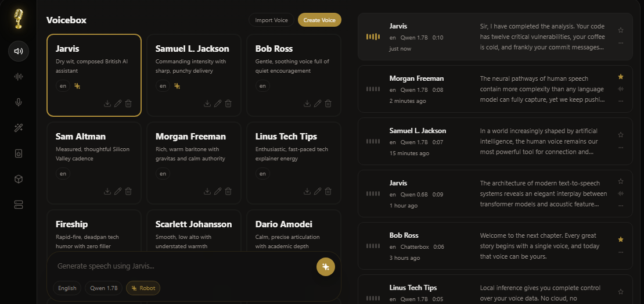Export the Jarvis voice with download icon
This screenshot has width=644, height=304.
coord(107,103)
